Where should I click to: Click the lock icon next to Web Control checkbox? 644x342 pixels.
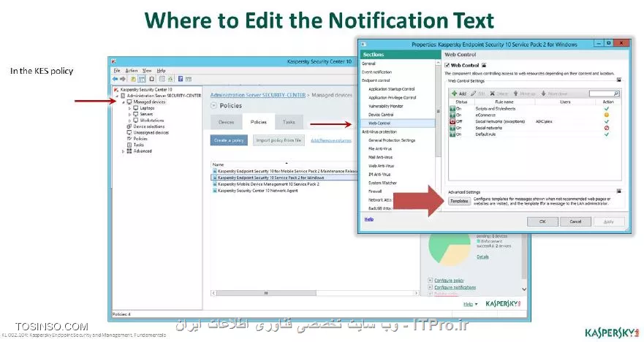[484, 65]
